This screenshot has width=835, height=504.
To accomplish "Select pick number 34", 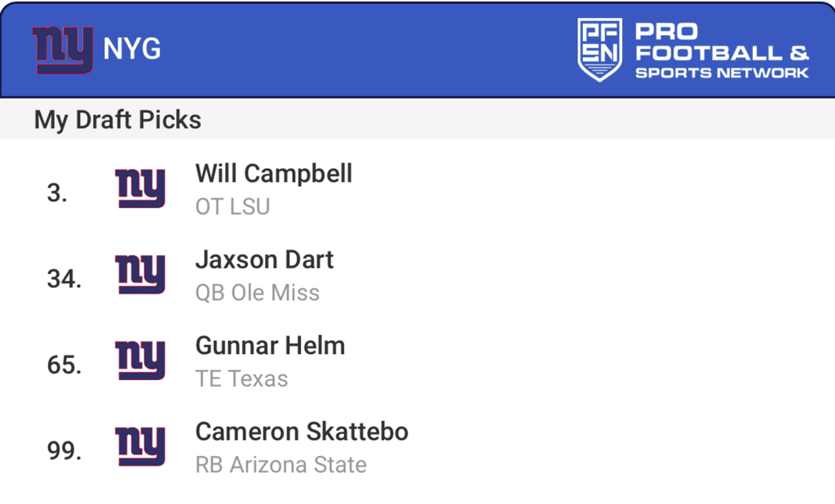I will (64, 280).
